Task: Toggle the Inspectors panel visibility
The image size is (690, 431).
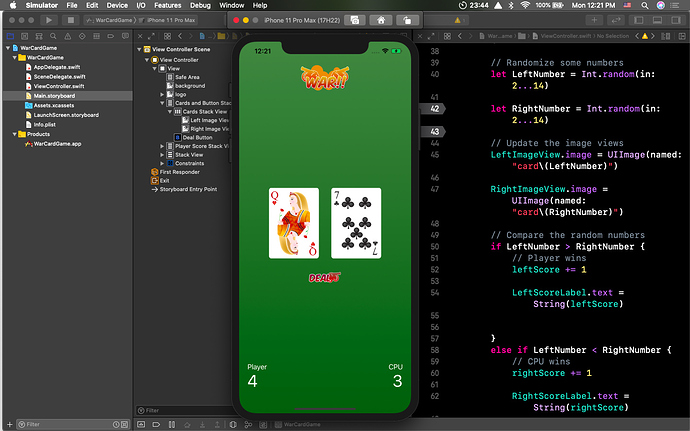Action: point(676,20)
